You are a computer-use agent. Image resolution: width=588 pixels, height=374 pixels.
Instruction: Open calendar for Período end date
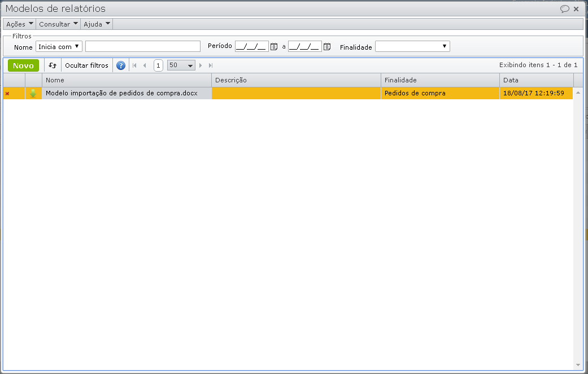pos(327,47)
